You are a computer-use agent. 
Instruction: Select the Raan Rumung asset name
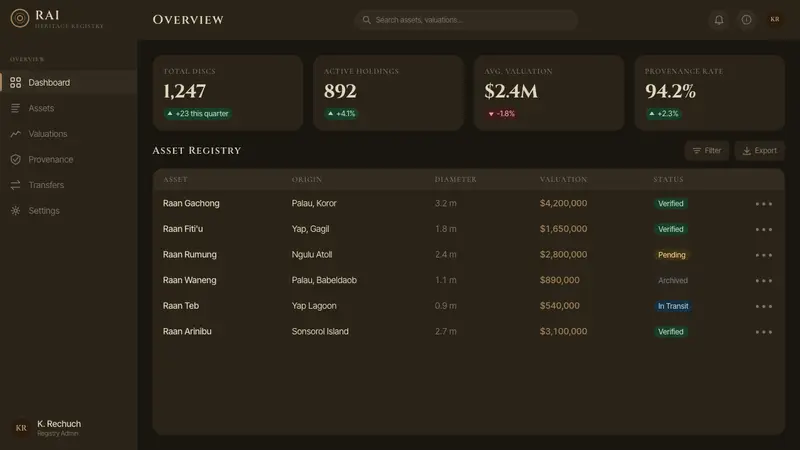pos(189,254)
